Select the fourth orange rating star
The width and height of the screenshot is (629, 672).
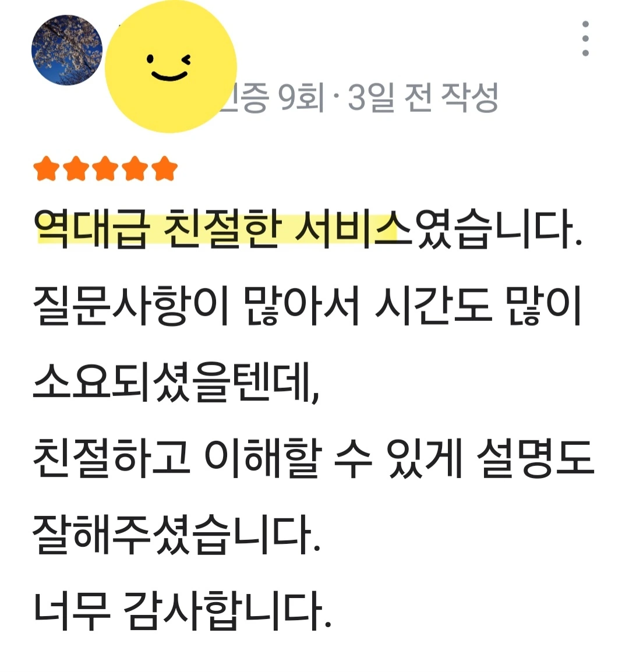(x=135, y=169)
